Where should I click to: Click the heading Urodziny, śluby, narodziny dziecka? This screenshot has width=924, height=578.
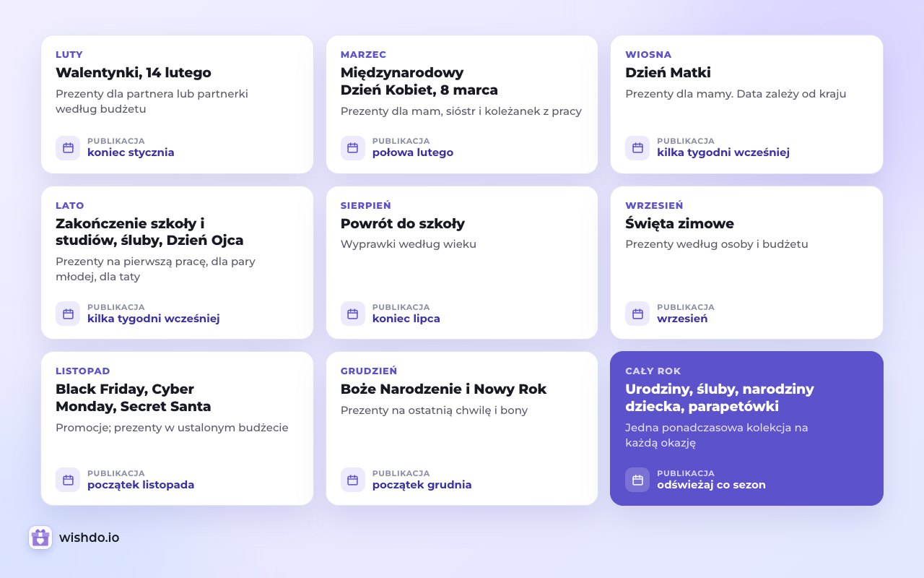(x=720, y=397)
